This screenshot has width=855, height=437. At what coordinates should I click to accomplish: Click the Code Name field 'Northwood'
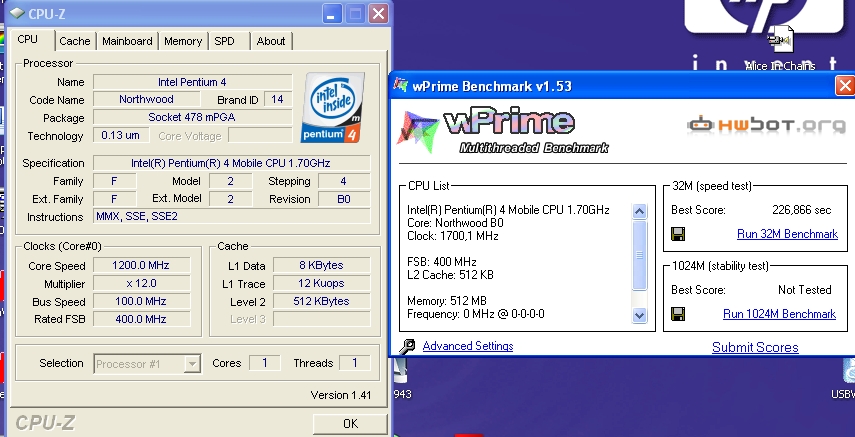(146, 99)
